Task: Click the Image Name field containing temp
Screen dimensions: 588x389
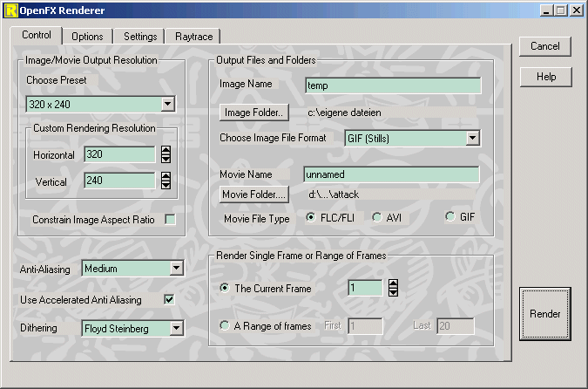Action: (393, 85)
